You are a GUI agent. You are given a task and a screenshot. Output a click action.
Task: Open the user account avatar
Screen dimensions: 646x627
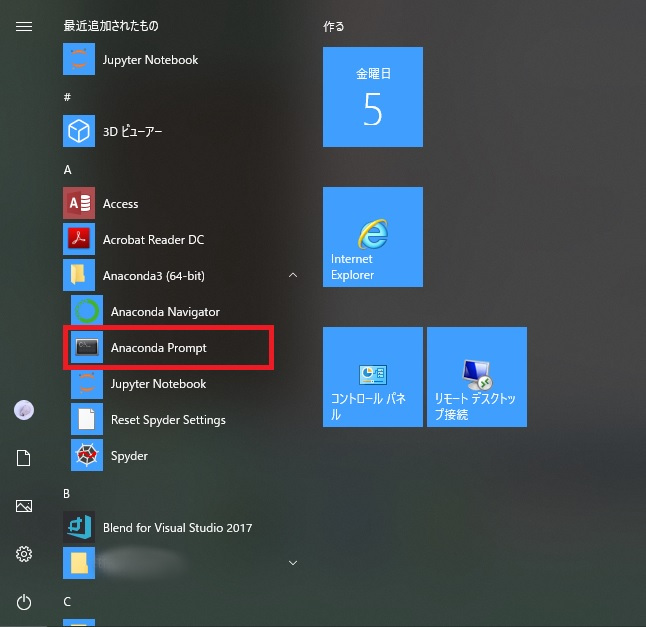(24, 410)
